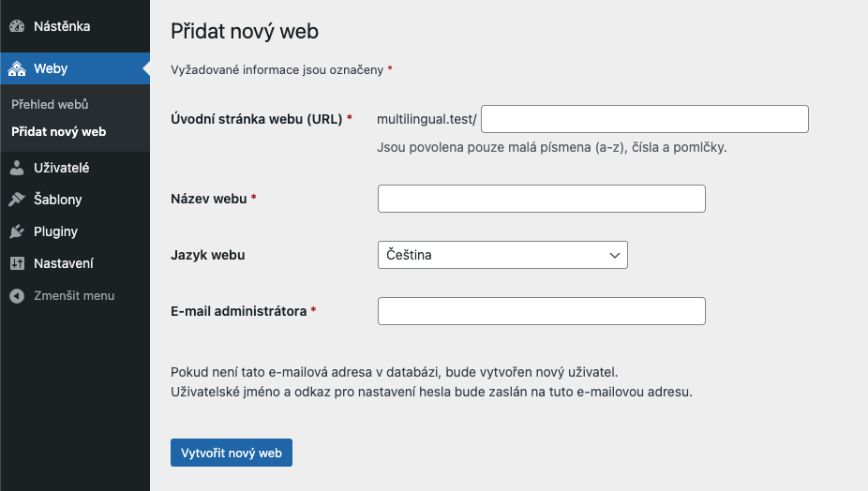Focus the site URL field after multilingual.test/

tap(644, 119)
